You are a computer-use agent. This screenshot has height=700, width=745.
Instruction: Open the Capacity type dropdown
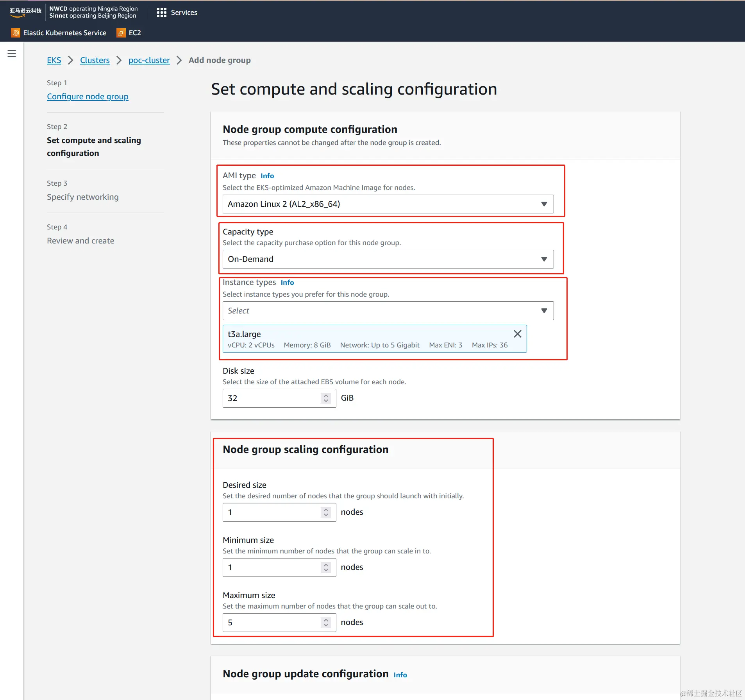point(388,259)
